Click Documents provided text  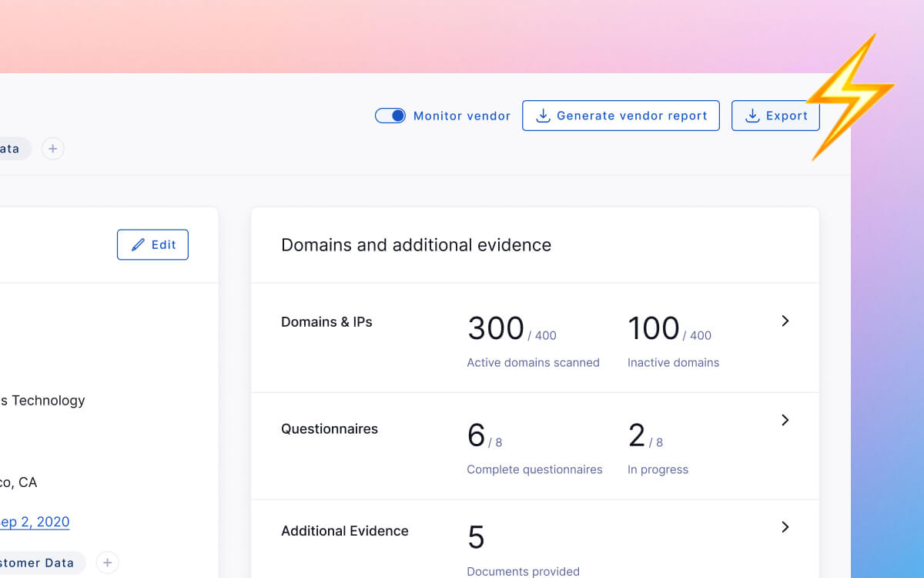click(523, 571)
